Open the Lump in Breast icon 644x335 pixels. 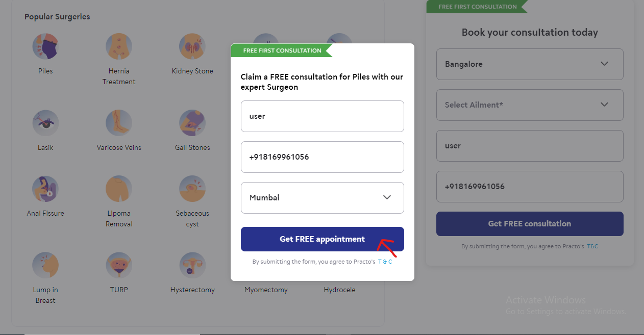[x=45, y=266]
